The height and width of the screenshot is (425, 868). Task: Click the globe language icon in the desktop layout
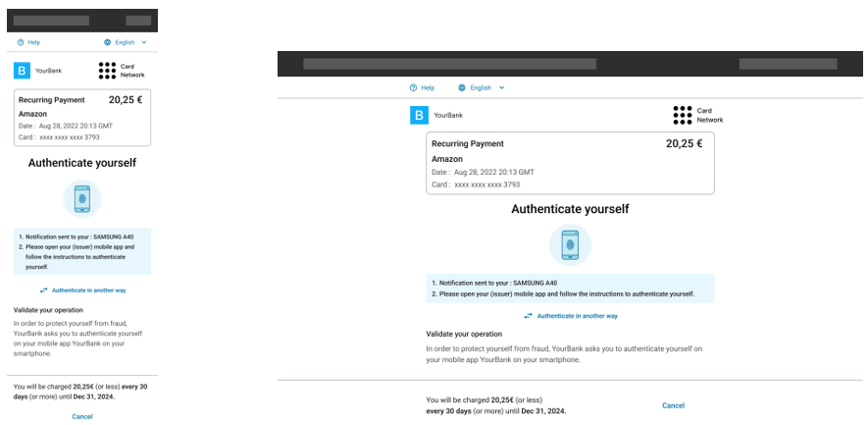click(x=462, y=87)
